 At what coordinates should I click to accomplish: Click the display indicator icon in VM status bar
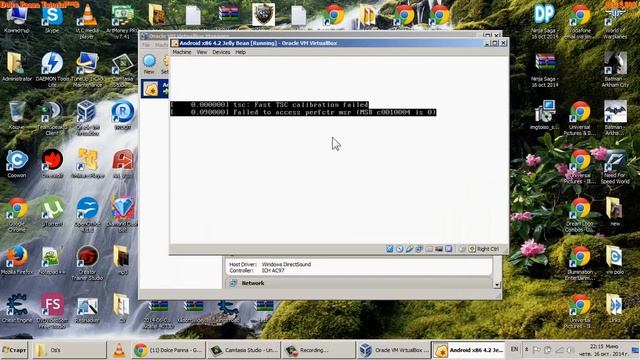[x=439, y=249]
